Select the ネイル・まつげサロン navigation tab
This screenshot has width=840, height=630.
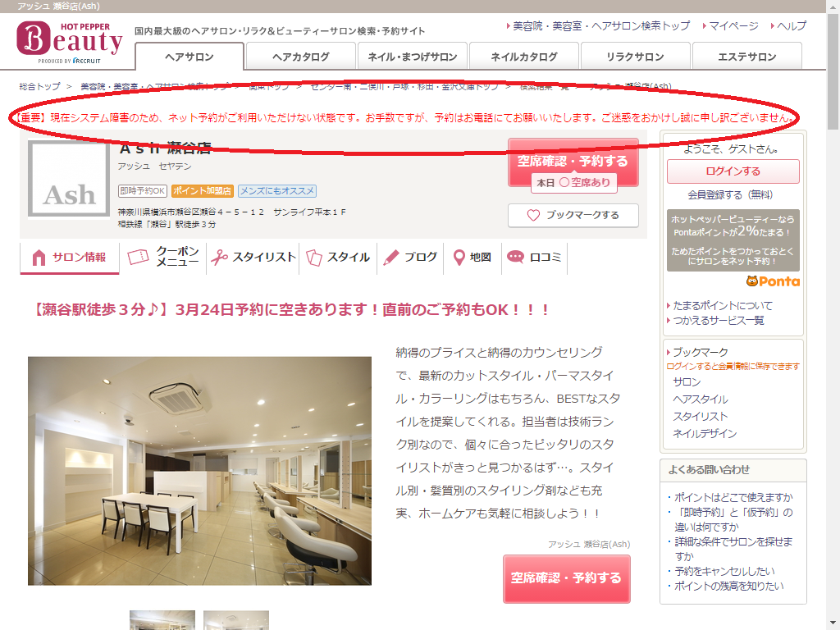coord(413,57)
